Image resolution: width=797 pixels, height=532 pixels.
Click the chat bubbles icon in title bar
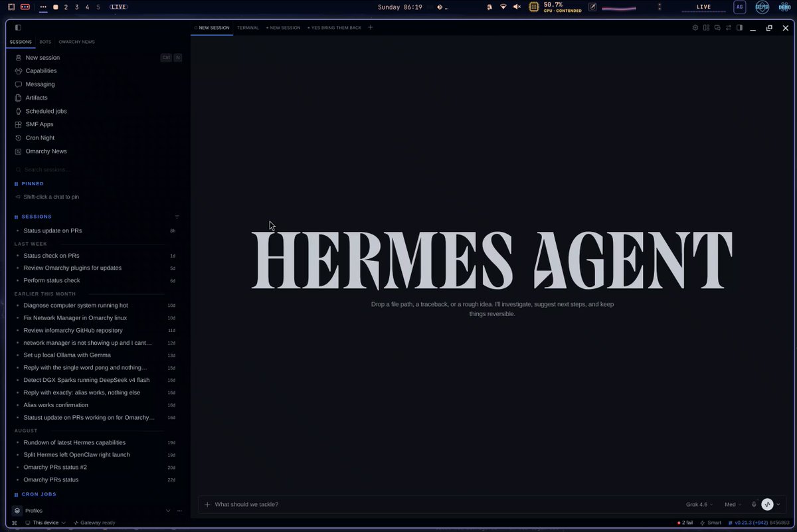[x=717, y=28]
